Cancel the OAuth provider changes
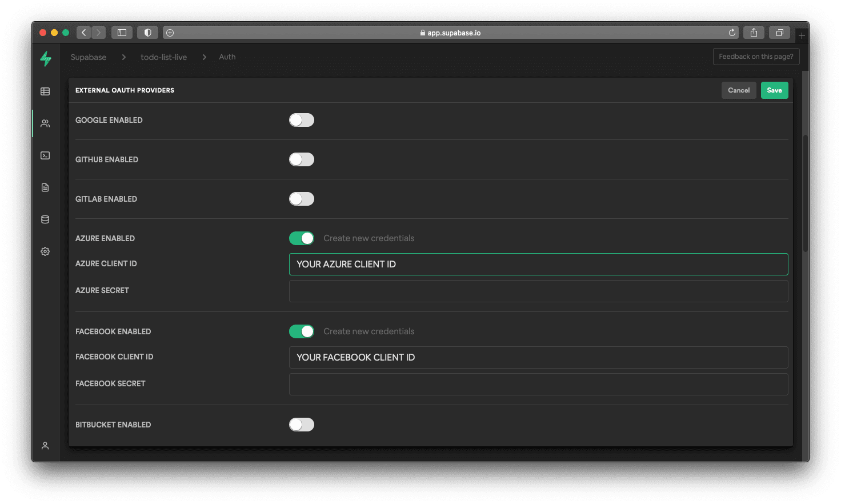The image size is (841, 504). coord(739,90)
